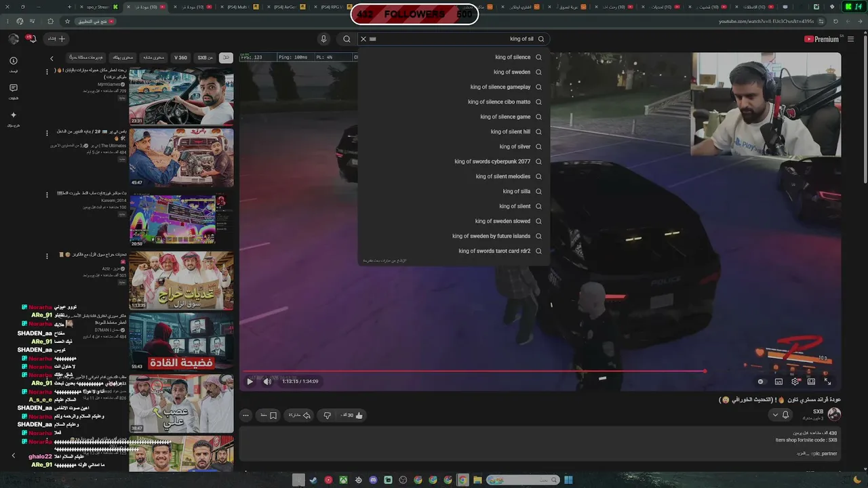Toggle the autoplay switch in the player
This screenshot has height=488, width=868.
761,382
